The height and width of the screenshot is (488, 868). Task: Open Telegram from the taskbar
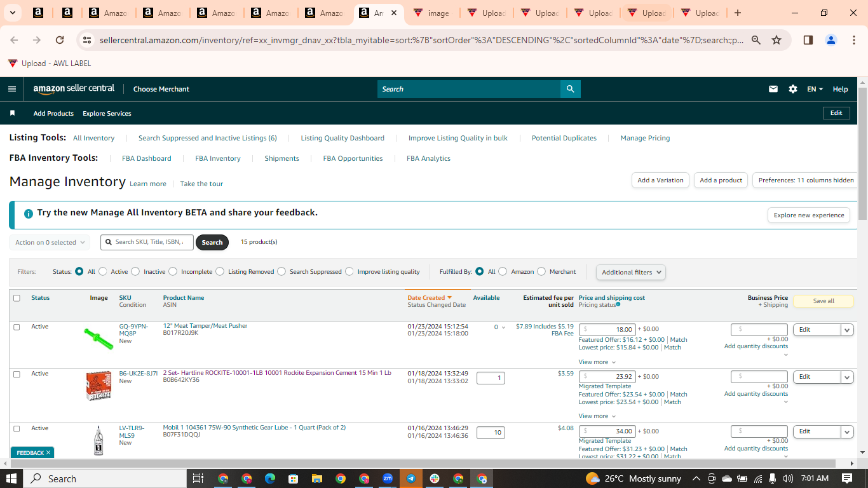pos(411,478)
